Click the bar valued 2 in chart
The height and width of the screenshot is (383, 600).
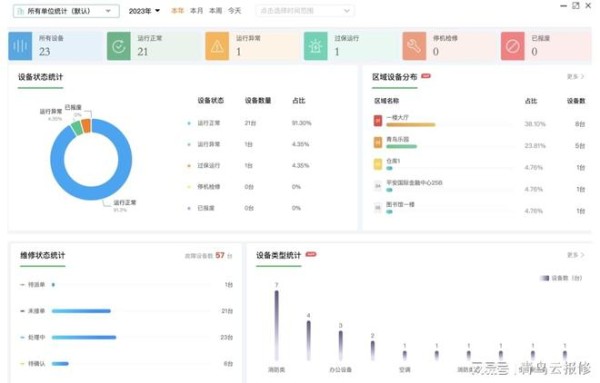[373, 350]
